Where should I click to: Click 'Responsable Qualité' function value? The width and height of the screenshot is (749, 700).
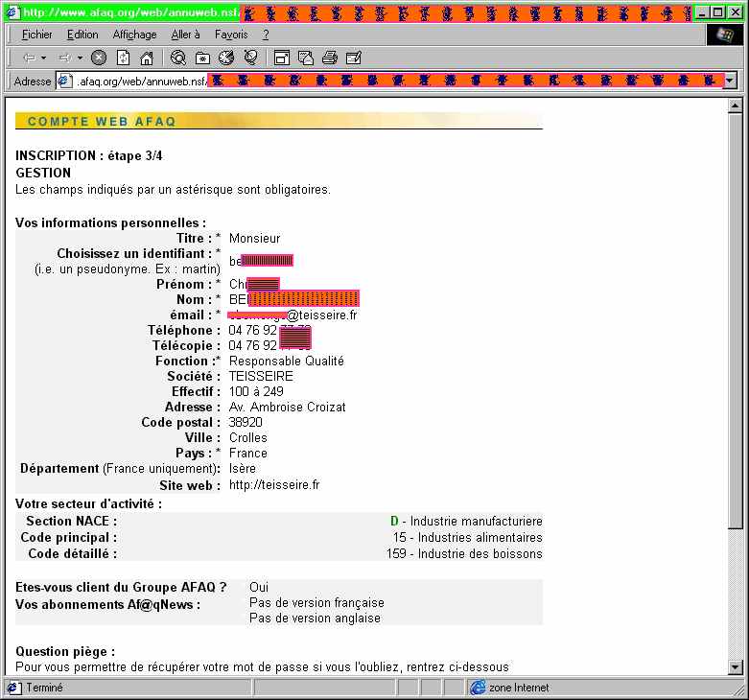point(287,361)
